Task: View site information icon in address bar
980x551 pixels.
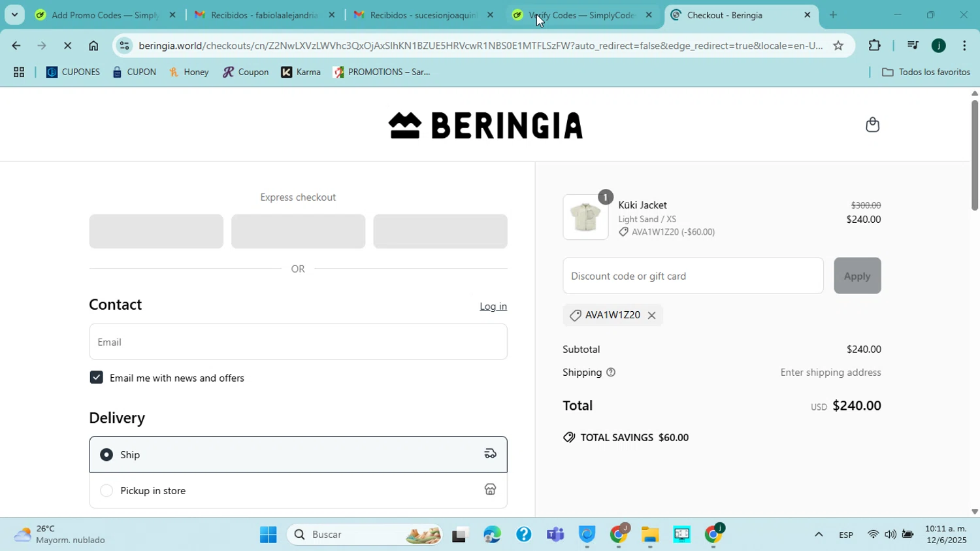Action: click(124, 46)
